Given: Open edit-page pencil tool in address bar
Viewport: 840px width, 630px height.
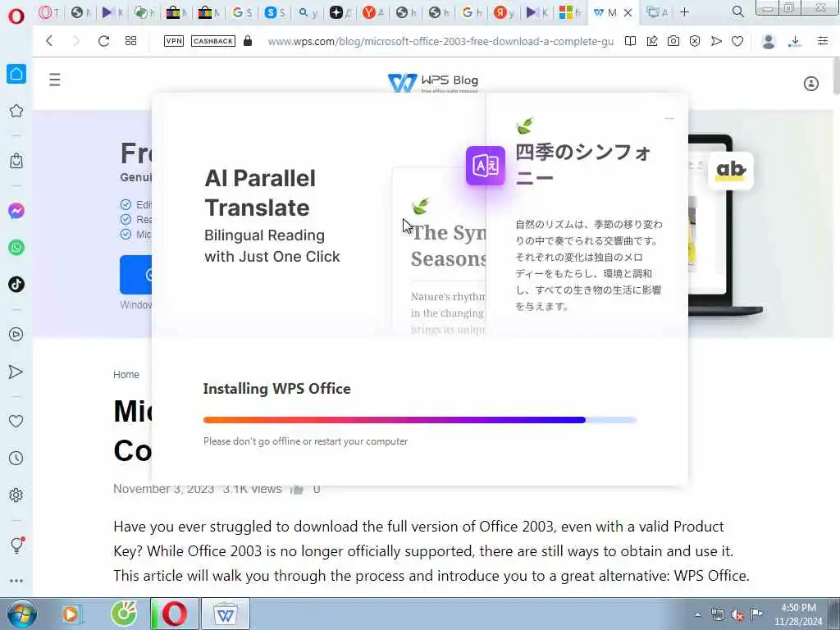Looking at the screenshot, I should pos(652,41).
